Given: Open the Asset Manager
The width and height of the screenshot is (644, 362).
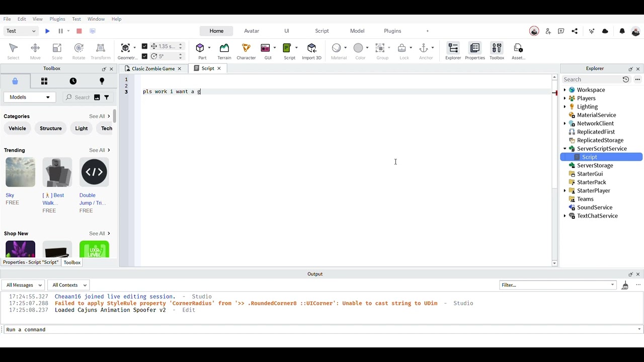Looking at the screenshot, I should pos(518,51).
